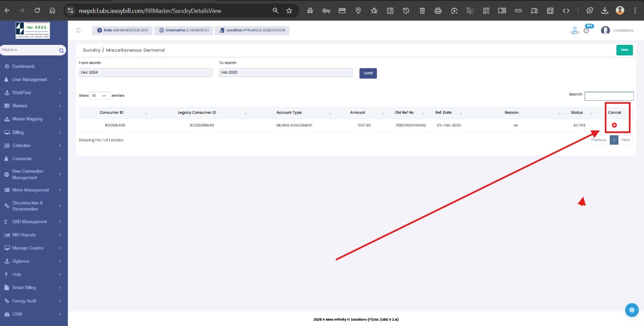Open CRM sidebar item
The image size is (644, 326).
coord(34,314)
